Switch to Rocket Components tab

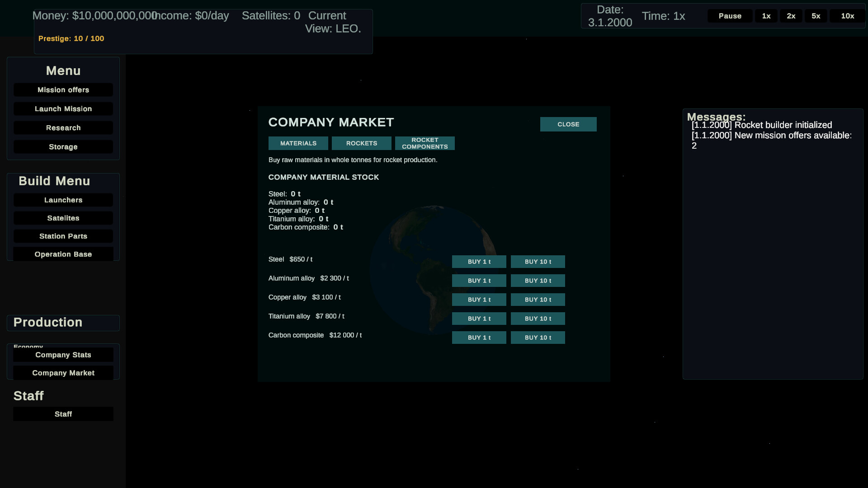(425, 143)
